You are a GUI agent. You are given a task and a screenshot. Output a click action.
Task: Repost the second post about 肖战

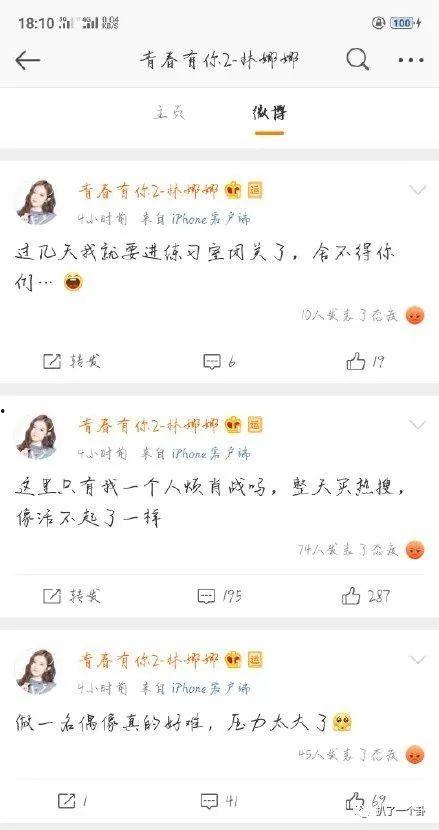(71, 597)
